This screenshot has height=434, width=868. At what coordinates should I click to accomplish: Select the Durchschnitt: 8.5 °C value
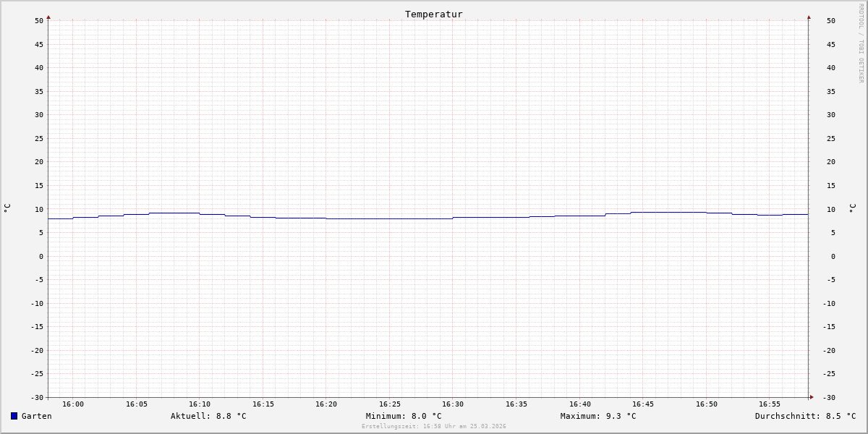coord(806,416)
